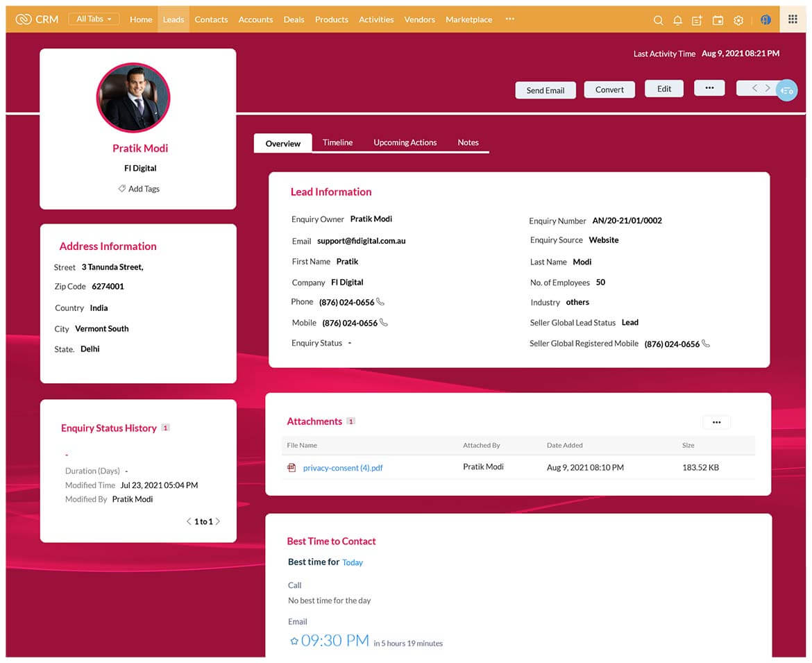Click Add Tags under profile
Image resolution: width=812 pixels, height=663 pixels.
click(x=139, y=189)
